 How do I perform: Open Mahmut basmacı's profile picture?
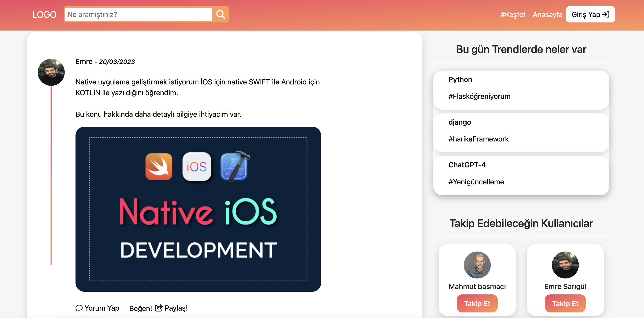tap(477, 265)
